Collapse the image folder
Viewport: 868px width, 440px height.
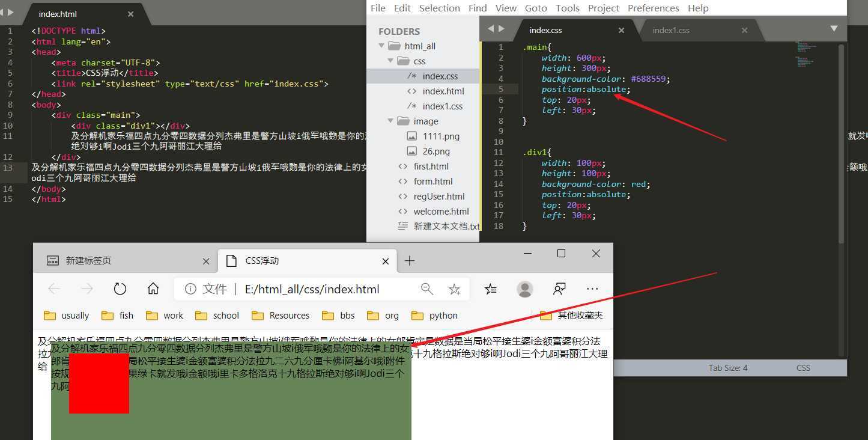click(390, 121)
